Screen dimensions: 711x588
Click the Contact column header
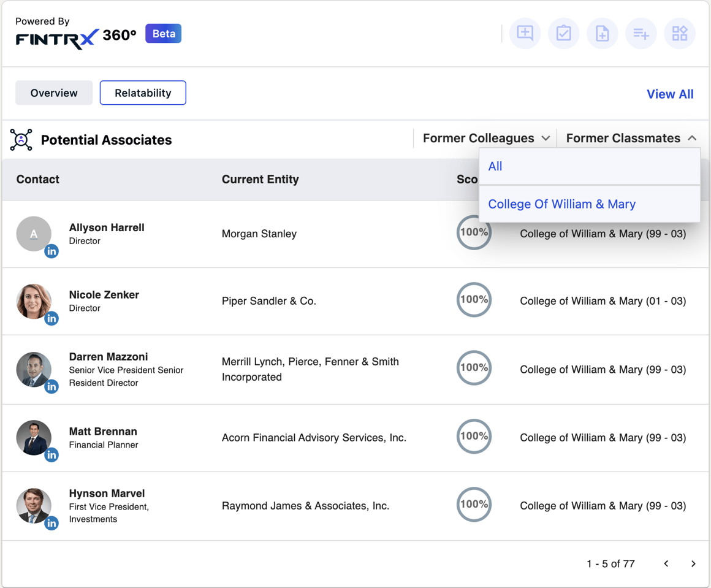click(37, 180)
